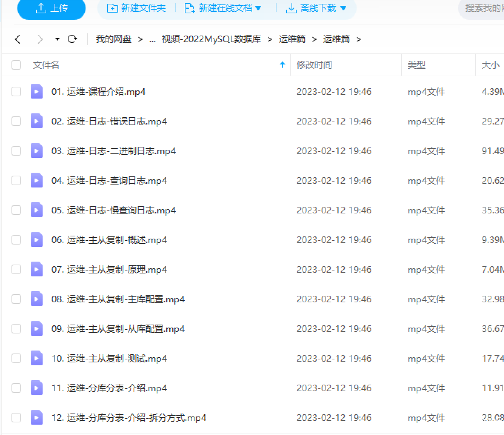
Task: Check the box for 10. 运维-主从复制-测试.mp4
Action: click(x=16, y=358)
